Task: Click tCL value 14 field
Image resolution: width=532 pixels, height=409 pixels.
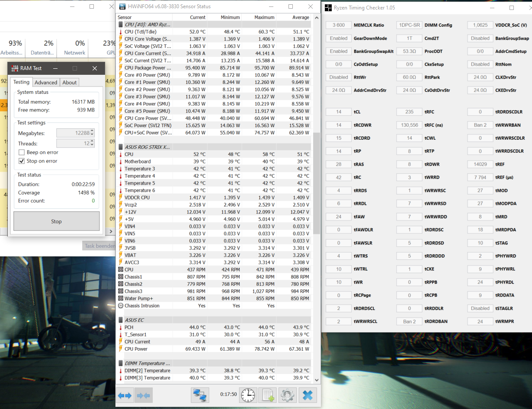Action: [x=339, y=112]
